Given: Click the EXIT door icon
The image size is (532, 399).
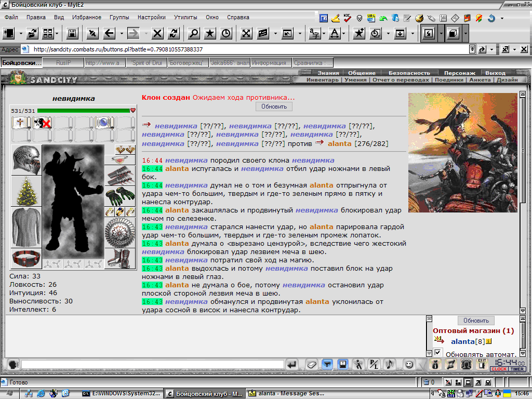Looking at the screenshot, I should (x=482, y=365).
